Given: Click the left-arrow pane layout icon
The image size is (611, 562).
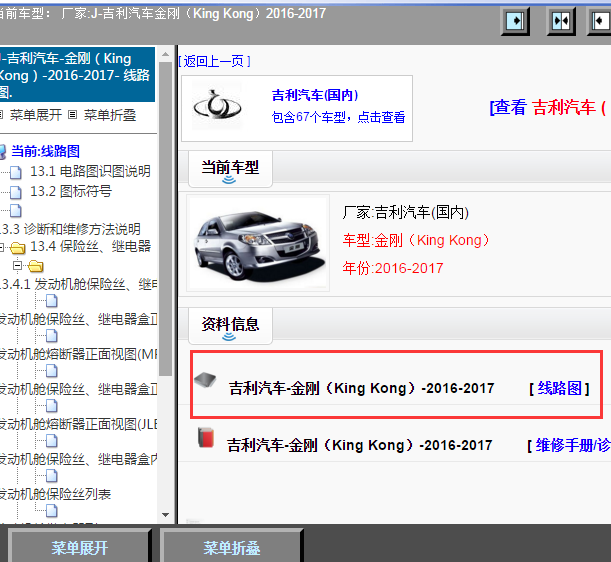Looking at the screenshot, I should 600,21.
